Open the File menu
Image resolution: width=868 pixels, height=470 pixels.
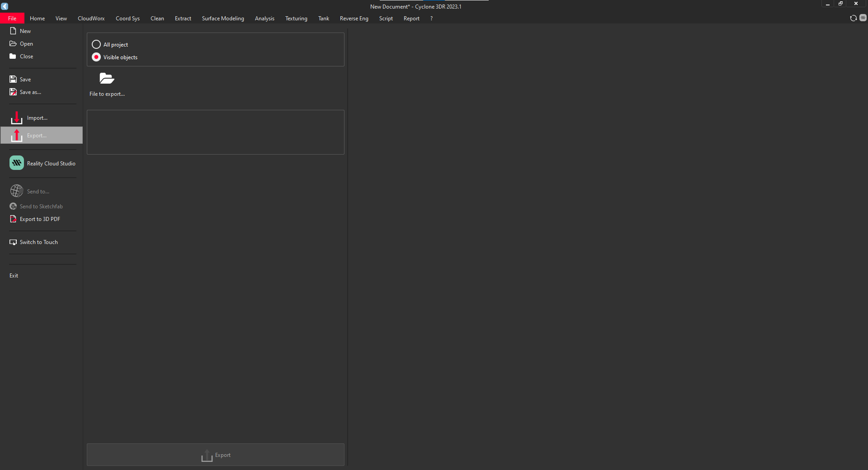point(12,19)
